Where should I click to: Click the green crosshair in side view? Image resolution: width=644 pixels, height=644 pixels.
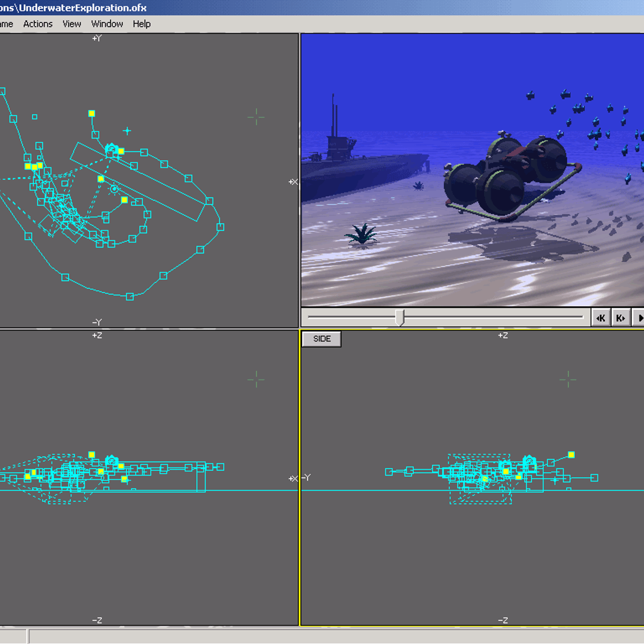coord(568,380)
